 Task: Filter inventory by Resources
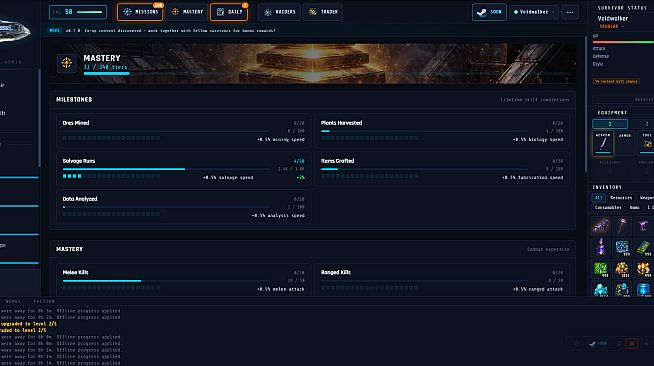(x=621, y=198)
